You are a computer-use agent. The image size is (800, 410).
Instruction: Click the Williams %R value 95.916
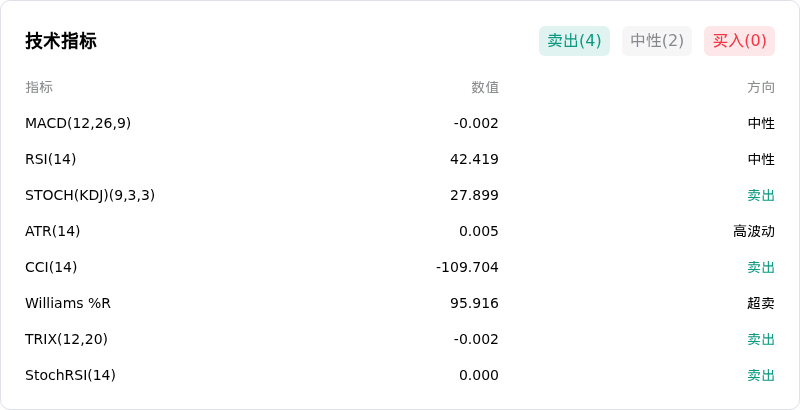(474, 303)
